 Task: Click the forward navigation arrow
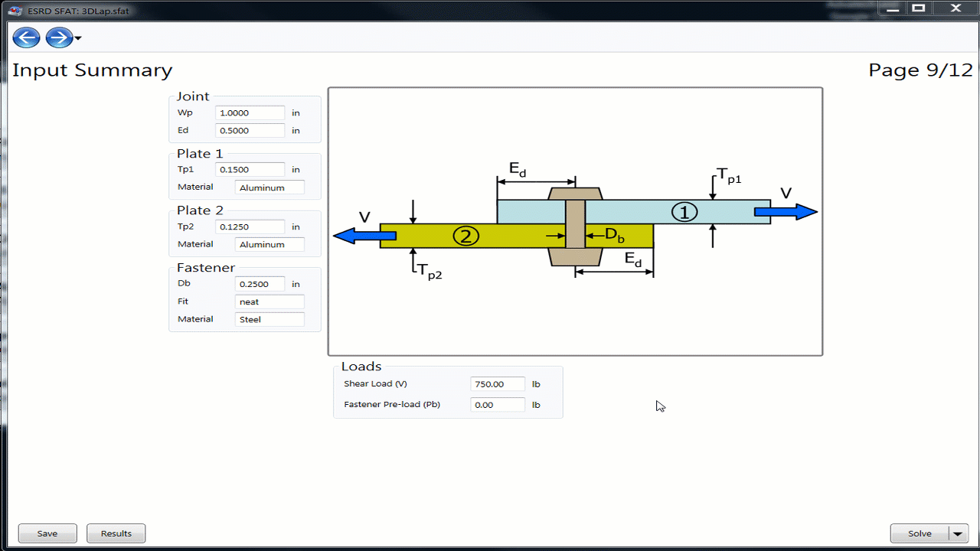58,37
